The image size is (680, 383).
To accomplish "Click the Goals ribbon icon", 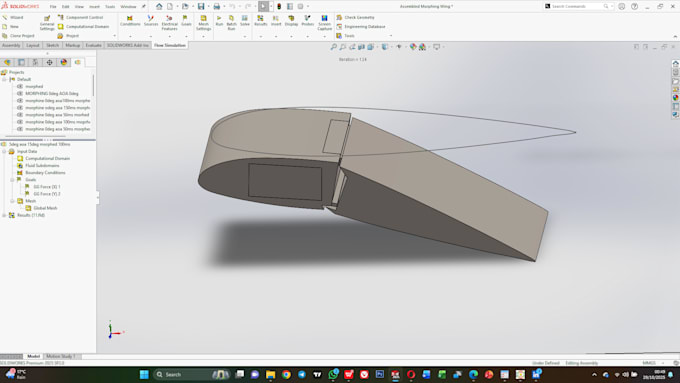I will tap(186, 20).
